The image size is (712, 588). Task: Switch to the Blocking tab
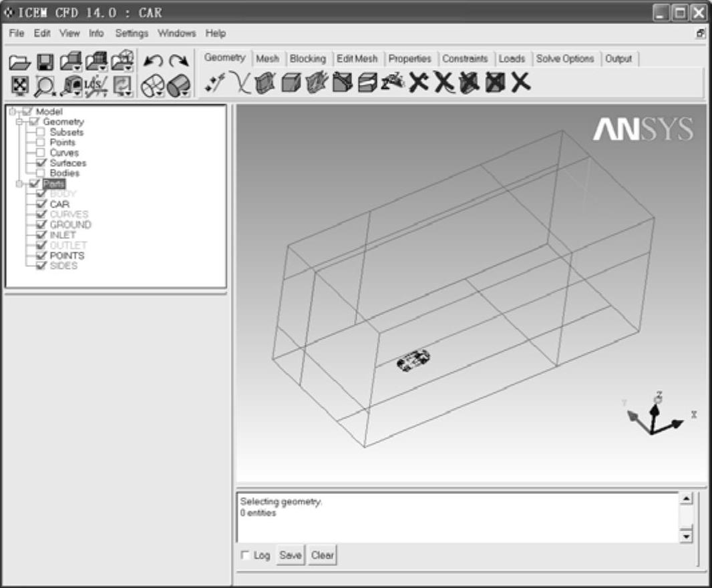pos(308,59)
